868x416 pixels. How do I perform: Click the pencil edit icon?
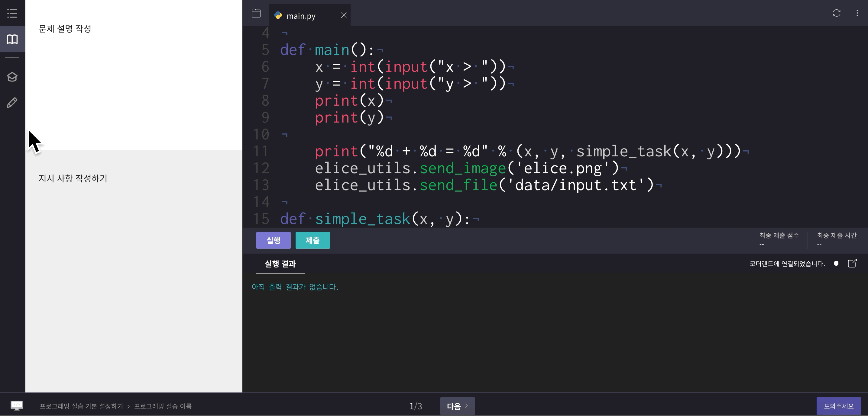click(x=12, y=103)
